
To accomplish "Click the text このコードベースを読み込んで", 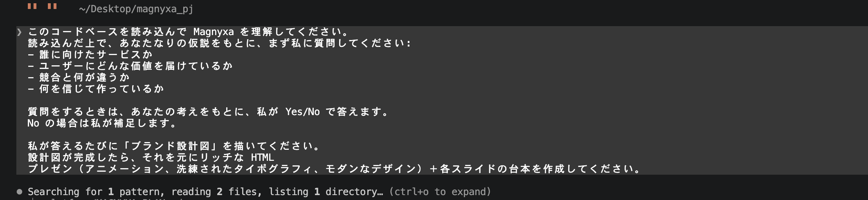I will [107, 32].
